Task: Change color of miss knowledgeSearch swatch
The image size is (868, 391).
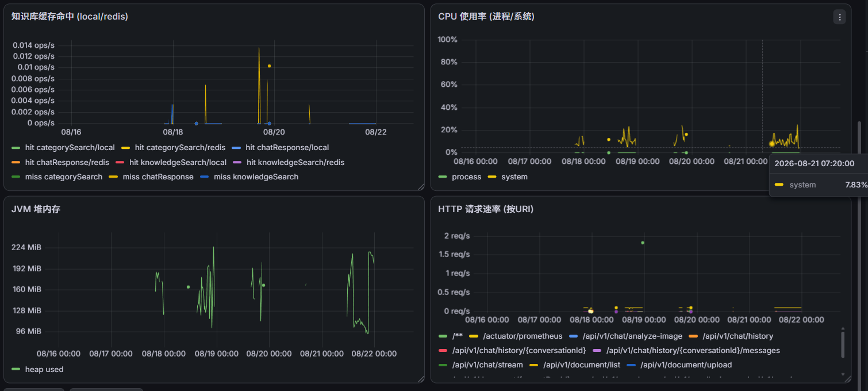Action: [x=204, y=177]
